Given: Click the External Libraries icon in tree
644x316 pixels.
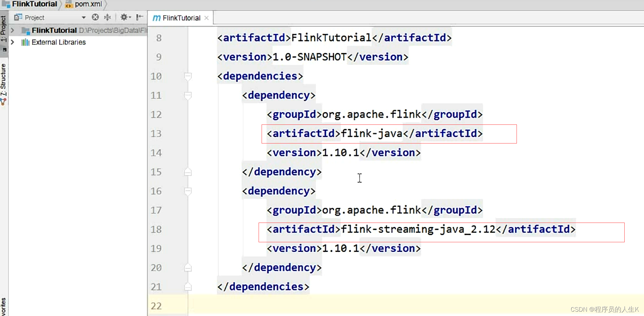Looking at the screenshot, I should click(25, 42).
